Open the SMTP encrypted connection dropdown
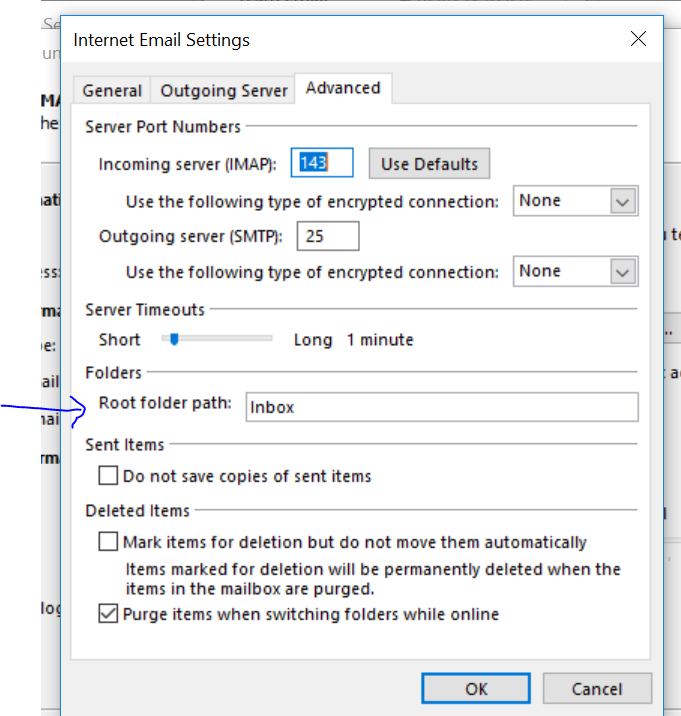 [x=575, y=271]
